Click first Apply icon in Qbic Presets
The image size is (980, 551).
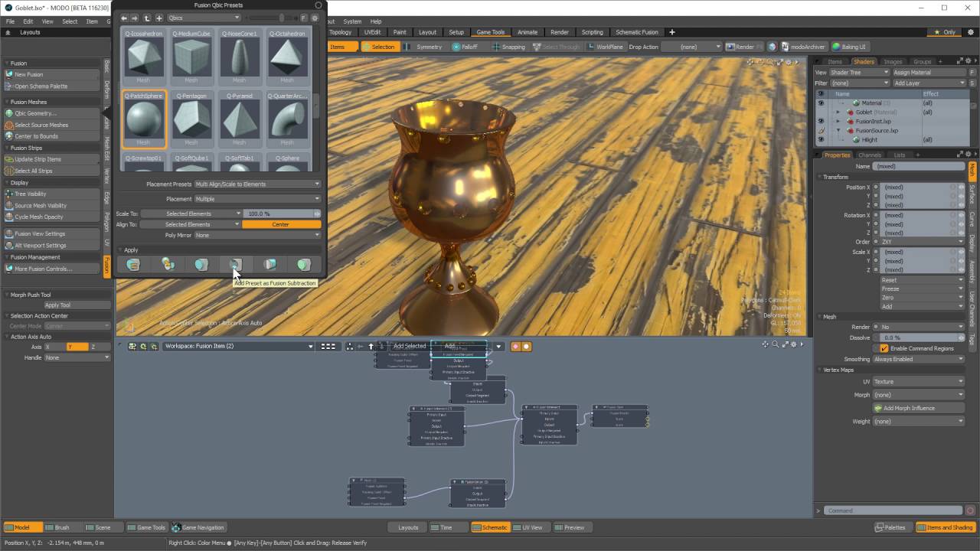click(133, 264)
